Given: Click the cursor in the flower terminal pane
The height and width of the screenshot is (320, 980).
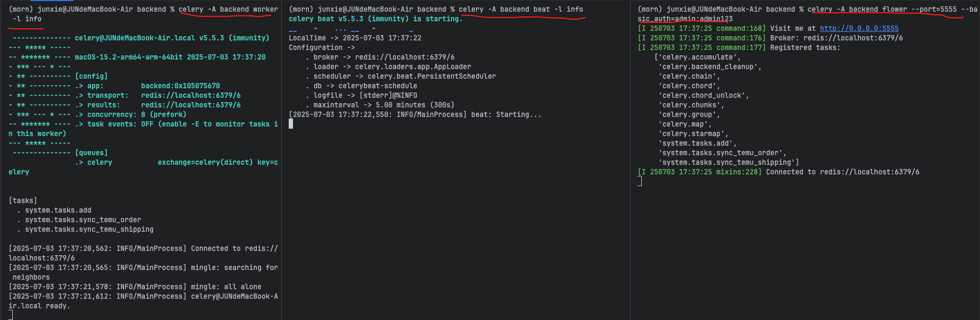Looking at the screenshot, I should click(x=640, y=181).
